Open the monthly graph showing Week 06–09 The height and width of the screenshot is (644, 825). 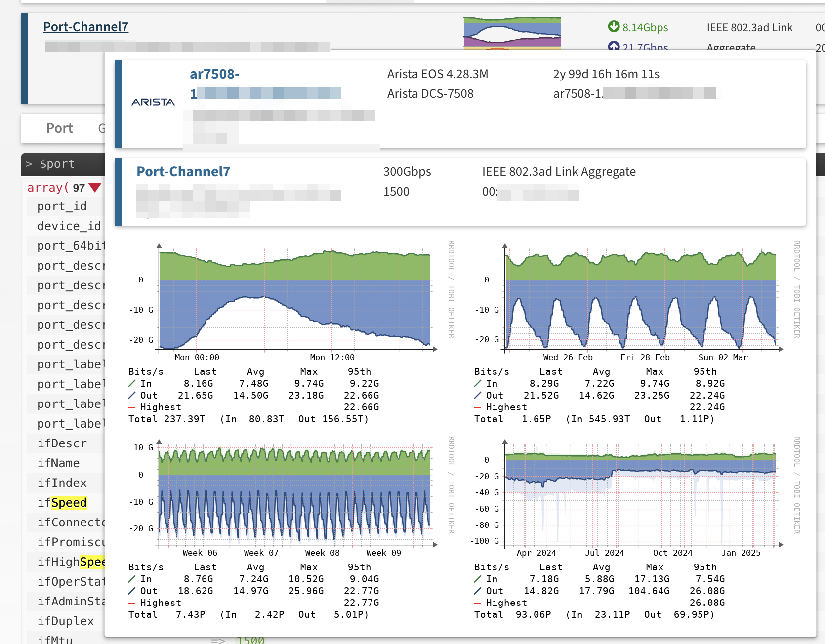295,493
